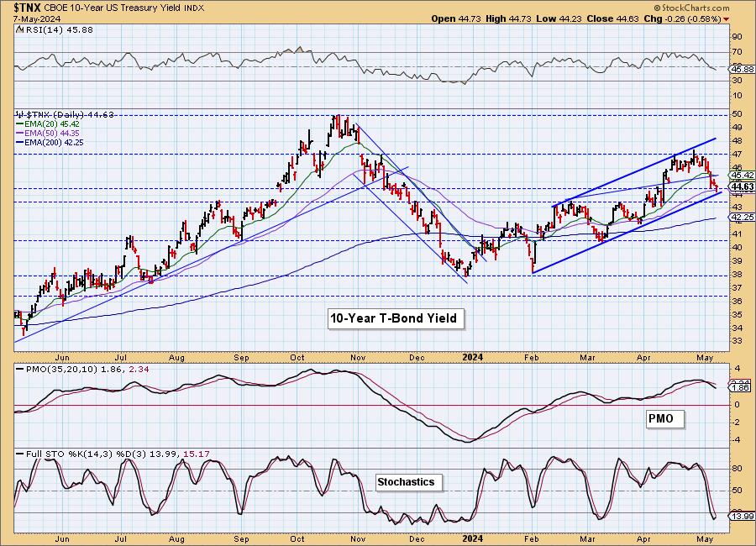Click the $TNX ticker symbol in header
The width and height of the screenshot is (756, 546).
point(28,8)
